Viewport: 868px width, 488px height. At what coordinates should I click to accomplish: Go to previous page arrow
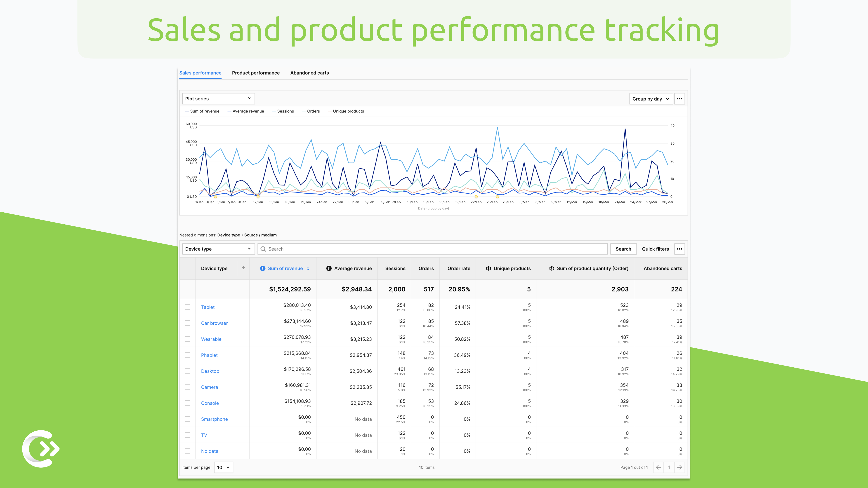click(658, 467)
